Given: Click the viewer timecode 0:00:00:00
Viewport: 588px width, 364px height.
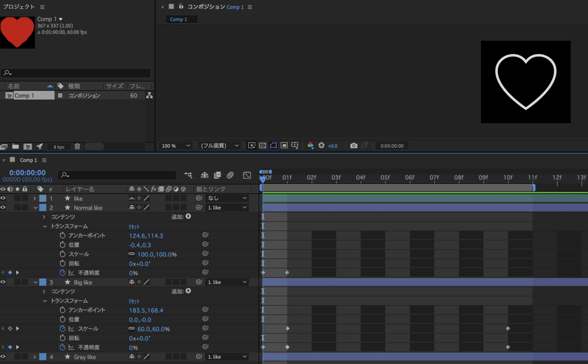Looking at the screenshot, I should click(392, 146).
